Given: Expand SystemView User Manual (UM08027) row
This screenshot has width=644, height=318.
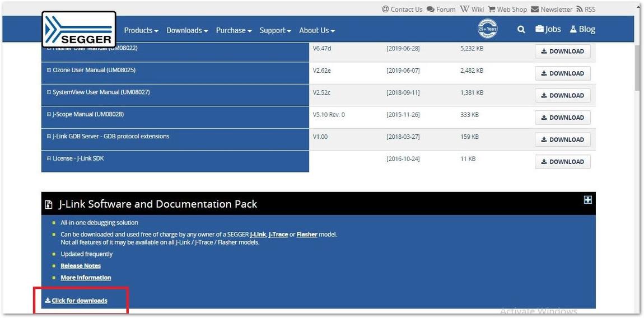Looking at the screenshot, I should (x=49, y=92).
